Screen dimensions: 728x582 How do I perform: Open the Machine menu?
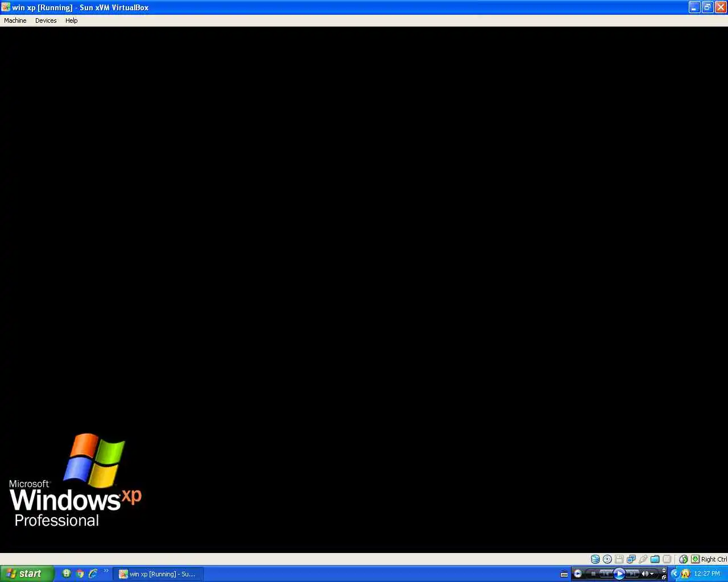(15, 20)
